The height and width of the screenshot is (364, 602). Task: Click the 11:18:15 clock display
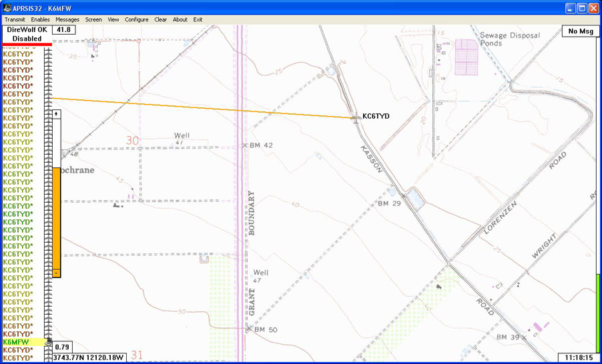click(577, 358)
